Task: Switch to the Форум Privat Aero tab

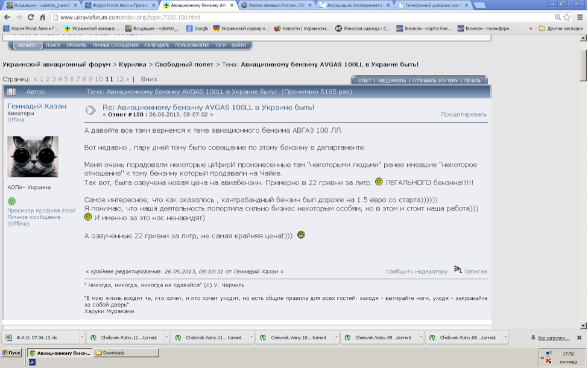Action: pyautogui.click(x=118, y=5)
